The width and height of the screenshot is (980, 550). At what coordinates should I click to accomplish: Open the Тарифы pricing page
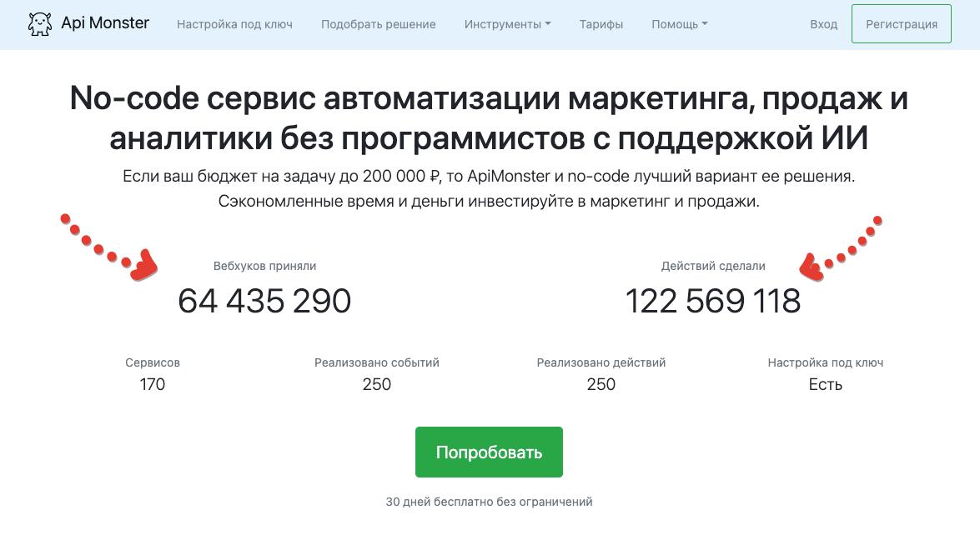[x=601, y=24]
